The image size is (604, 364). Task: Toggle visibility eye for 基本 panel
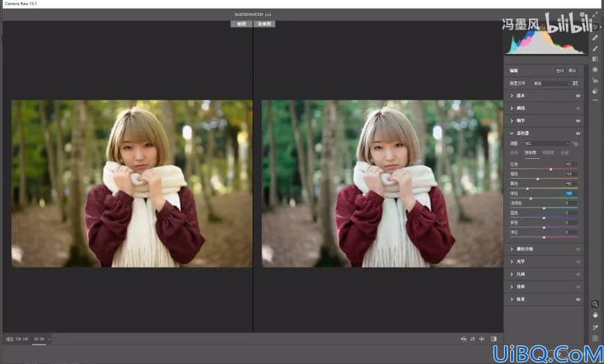(x=578, y=96)
